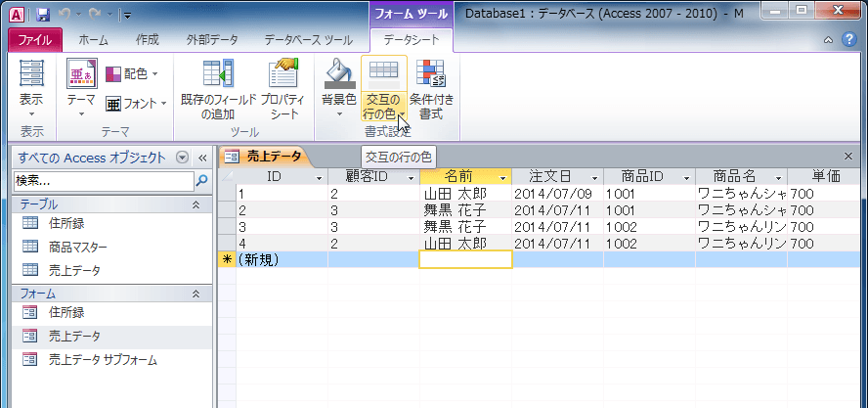The image size is (868, 408).
Task: Click the 2014/07/09 date cell
Action: click(557, 194)
